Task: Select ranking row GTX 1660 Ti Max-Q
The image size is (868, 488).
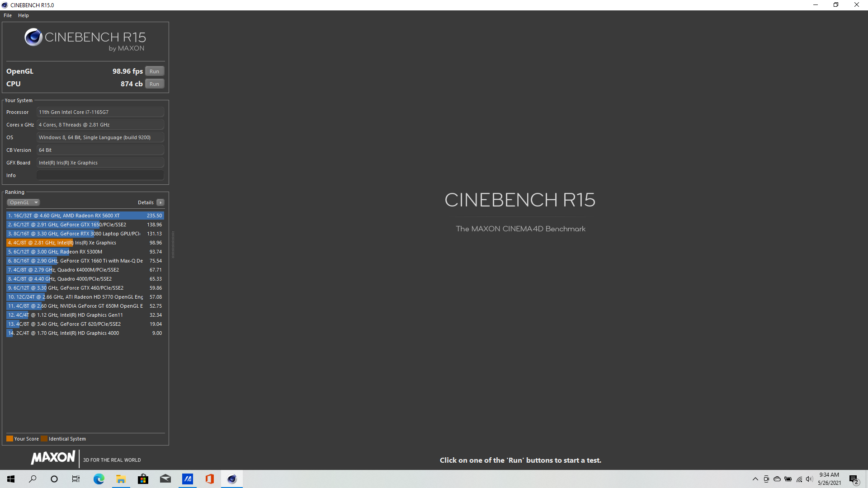Action: [85, 261]
